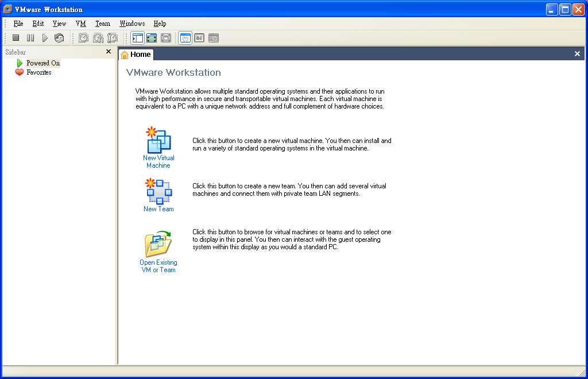Click the window resize grip corner
This screenshot has height=379, width=588.
tap(582, 372)
